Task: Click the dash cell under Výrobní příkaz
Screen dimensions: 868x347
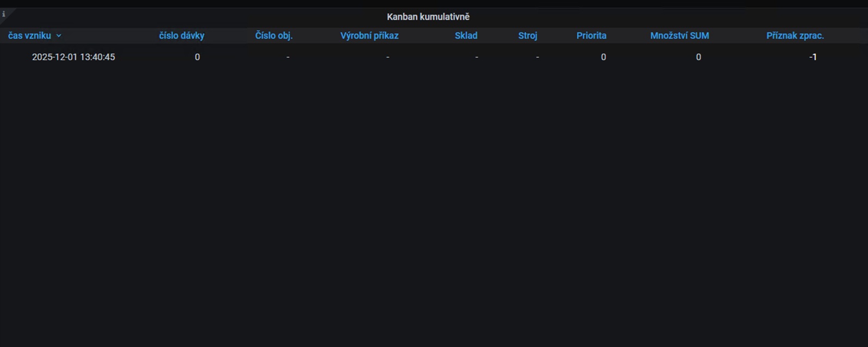Action: (x=388, y=57)
